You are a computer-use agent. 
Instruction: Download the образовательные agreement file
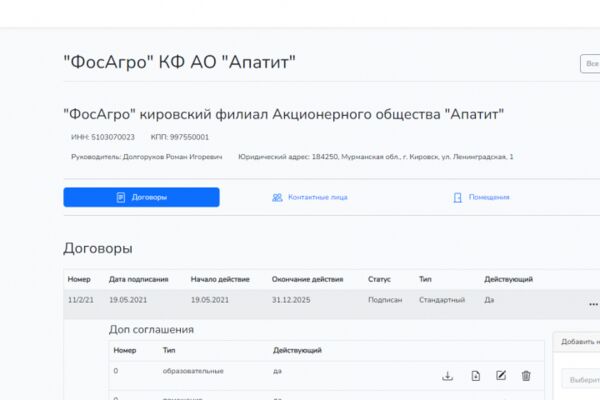pos(447,376)
